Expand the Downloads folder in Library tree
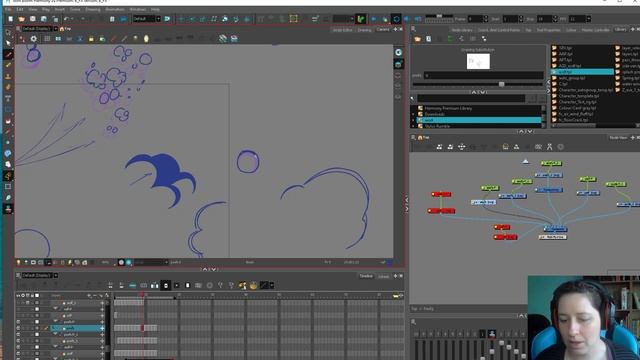Image resolution: width=640 pixels, height=360 pixels. (413, 114)
